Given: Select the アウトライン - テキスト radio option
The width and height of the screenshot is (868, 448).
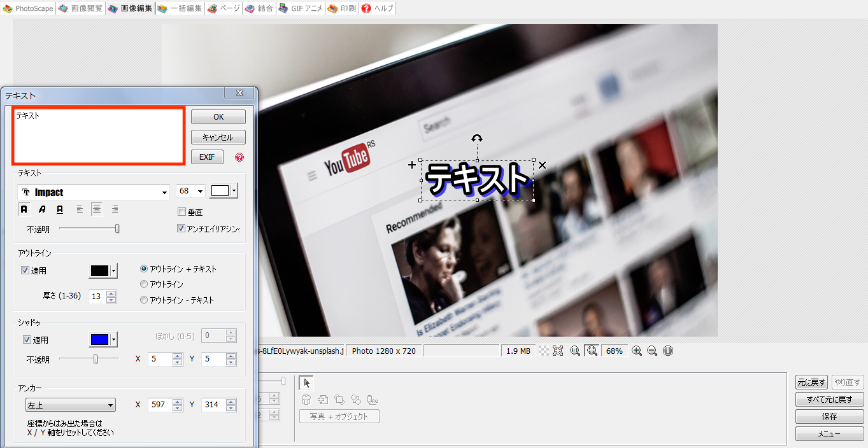Looking at the screenshot, I should click(x=144, y=300).
